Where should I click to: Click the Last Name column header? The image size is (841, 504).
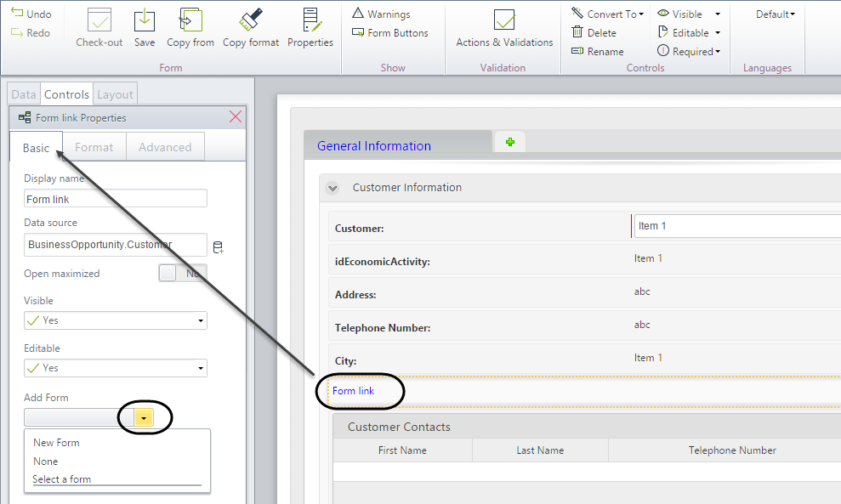[x=540, y=450]
